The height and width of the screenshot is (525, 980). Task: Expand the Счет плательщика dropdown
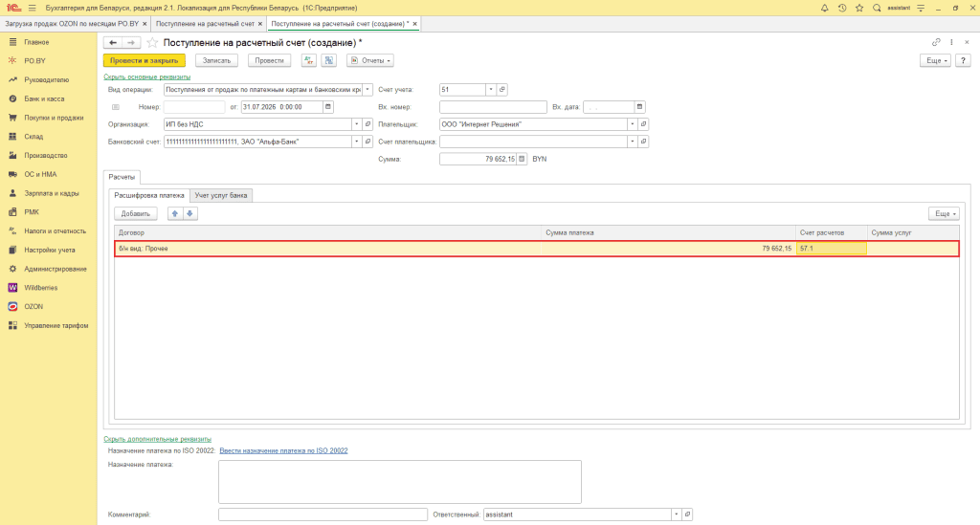point(632,142)
